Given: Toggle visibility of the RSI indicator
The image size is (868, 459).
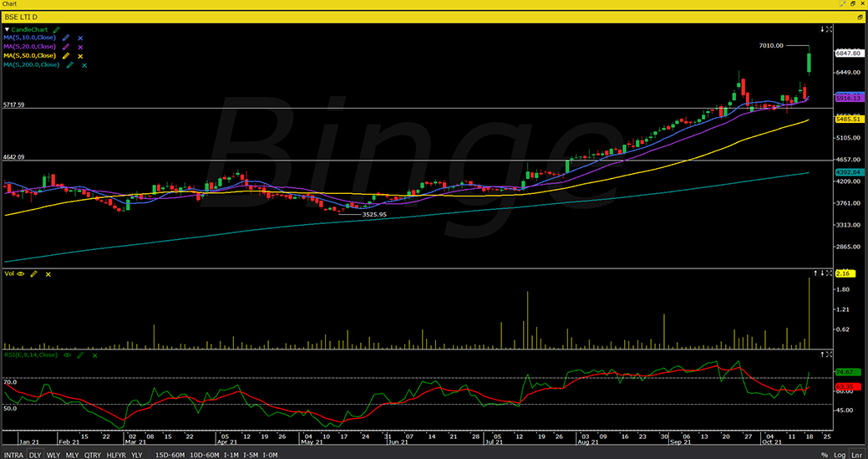Looking at the screenshot, I should [68, 354].
